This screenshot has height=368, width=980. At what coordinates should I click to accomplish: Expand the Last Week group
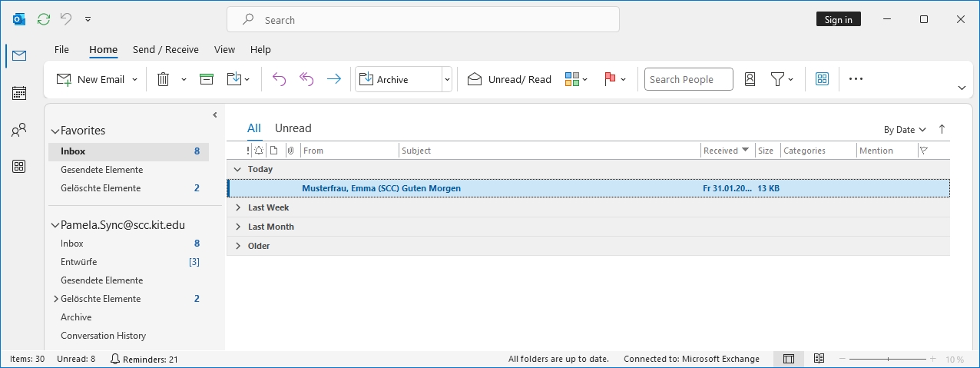(x=238, y=207)
